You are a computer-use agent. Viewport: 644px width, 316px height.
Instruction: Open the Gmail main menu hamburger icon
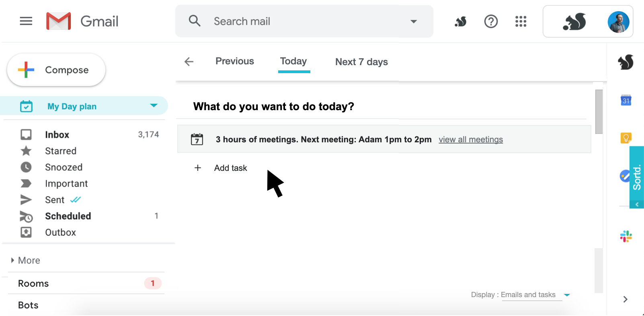point(26,21)
